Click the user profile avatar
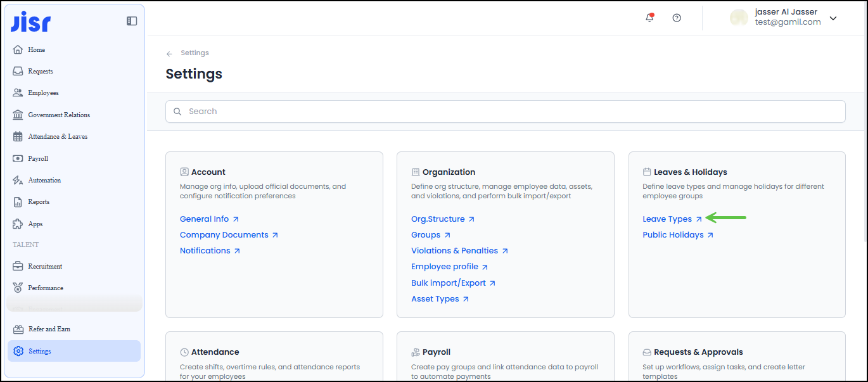 (x=739, y=18)
